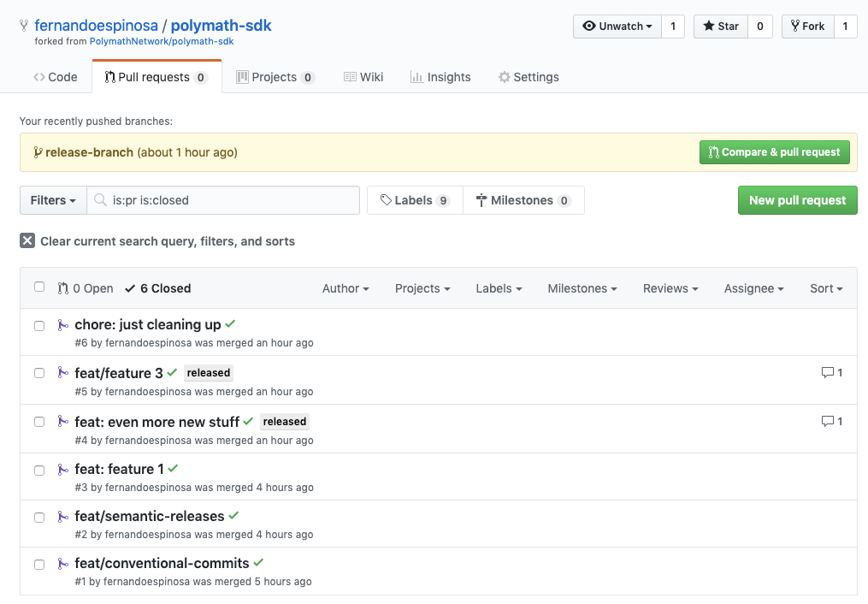The image size is (868, 604).
Task: Click green status check on 'feat/semantic-releases'
Action: (x=233, y=515)
